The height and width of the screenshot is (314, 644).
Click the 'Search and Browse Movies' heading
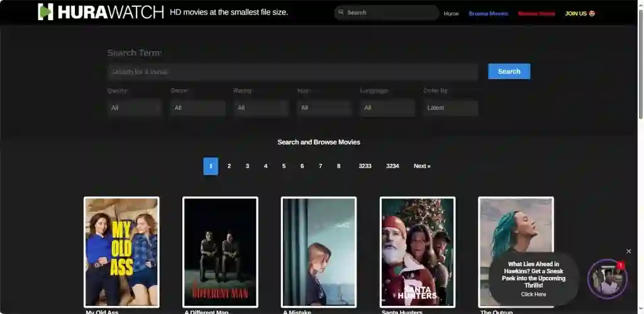point(319,143)
